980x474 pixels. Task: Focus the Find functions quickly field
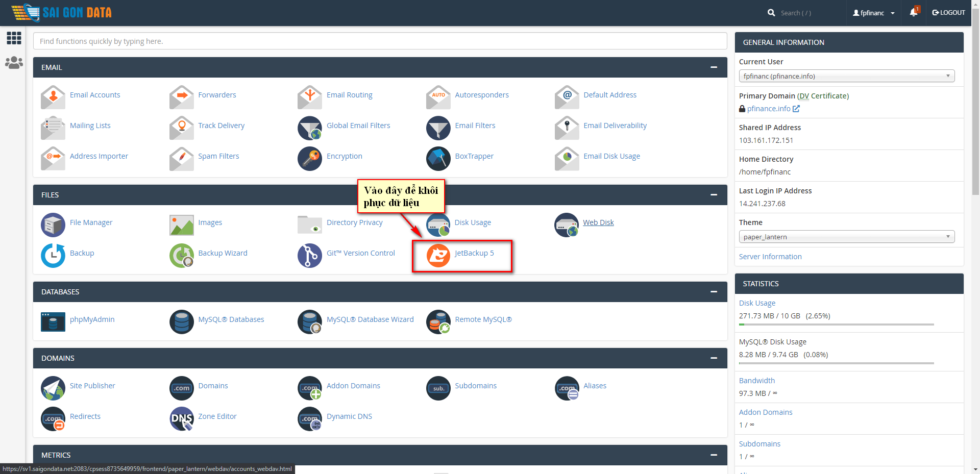380,41
